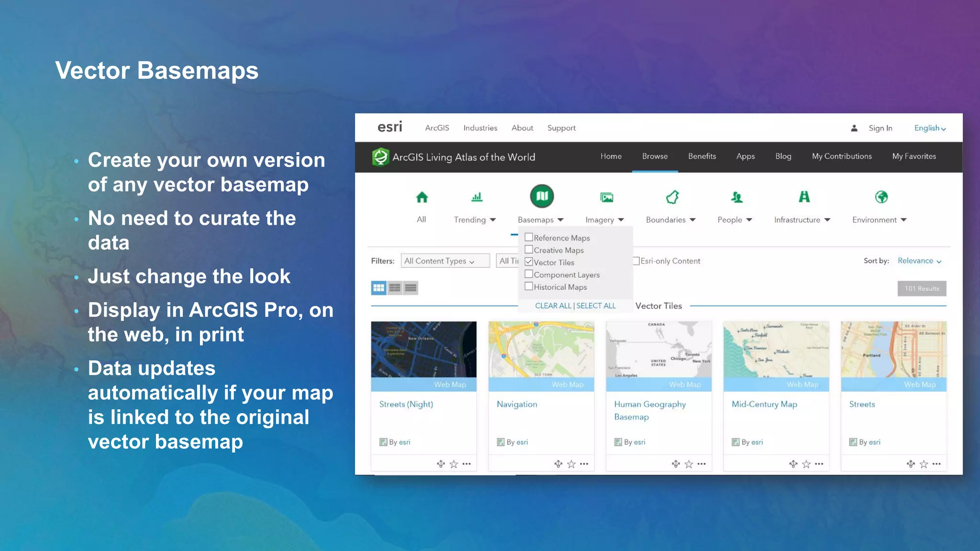Open My Contributions tab
Image resolution: width=980 pixels, height=551 pixels.
842,156
